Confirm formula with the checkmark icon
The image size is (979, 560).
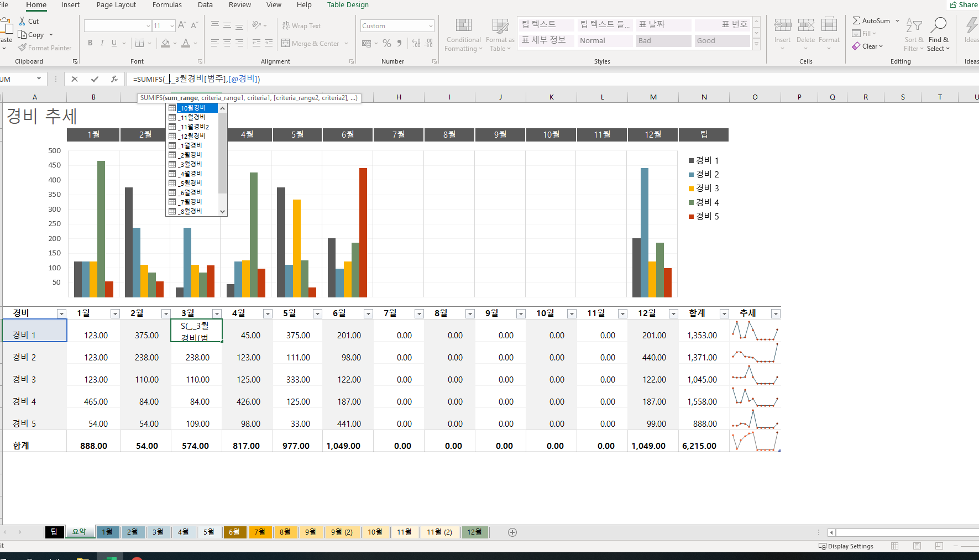coord(95,79)
